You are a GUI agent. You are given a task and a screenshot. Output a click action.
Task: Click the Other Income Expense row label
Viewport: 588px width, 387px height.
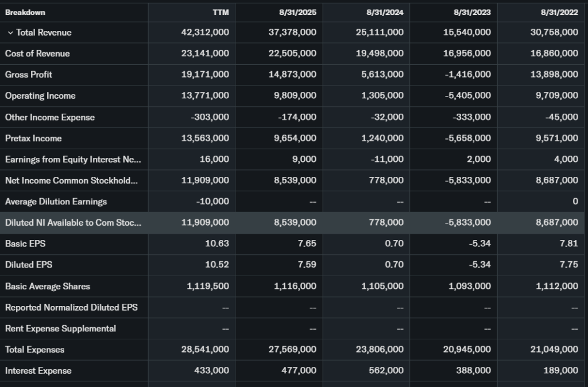[50, 117]
